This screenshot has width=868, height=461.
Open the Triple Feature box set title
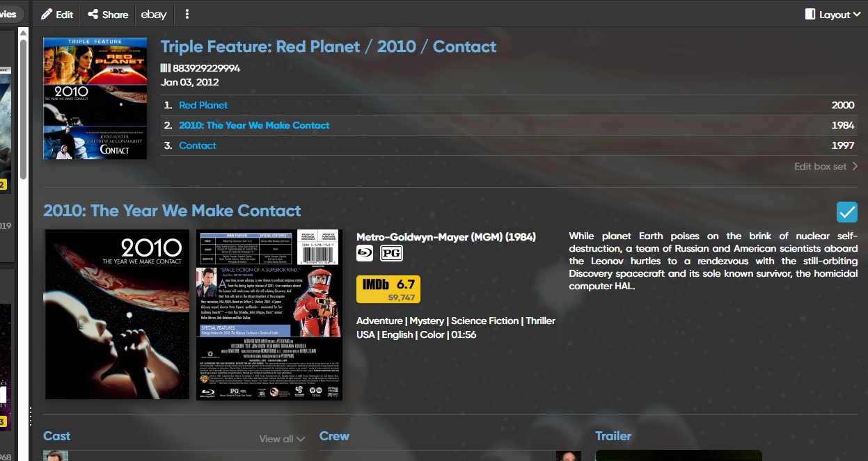pos(329,47)
